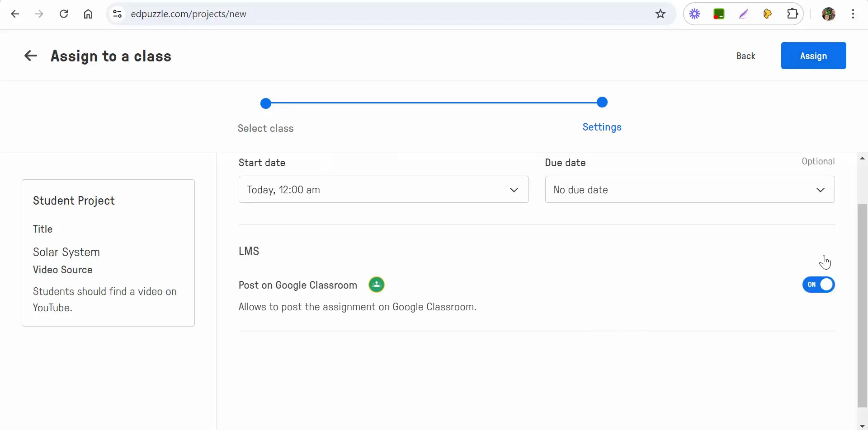
Task: Expand the No due date chevron
Action: [821, 190]
